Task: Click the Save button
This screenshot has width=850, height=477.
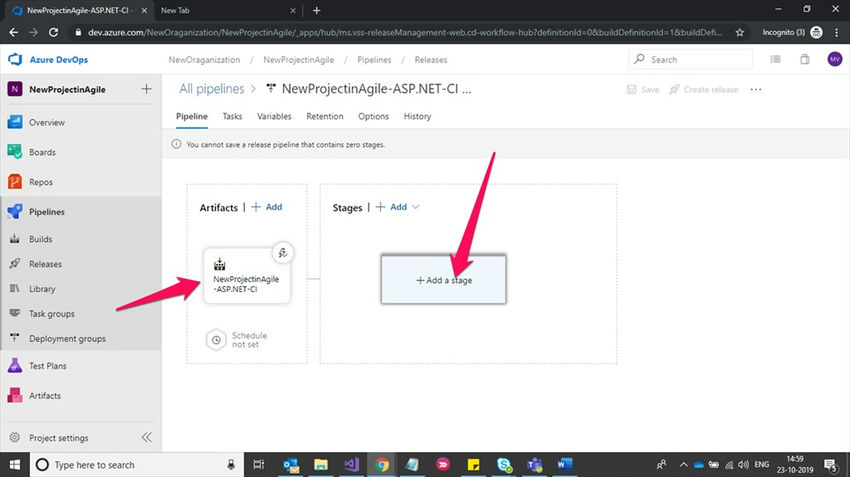Action: point(643,89)
